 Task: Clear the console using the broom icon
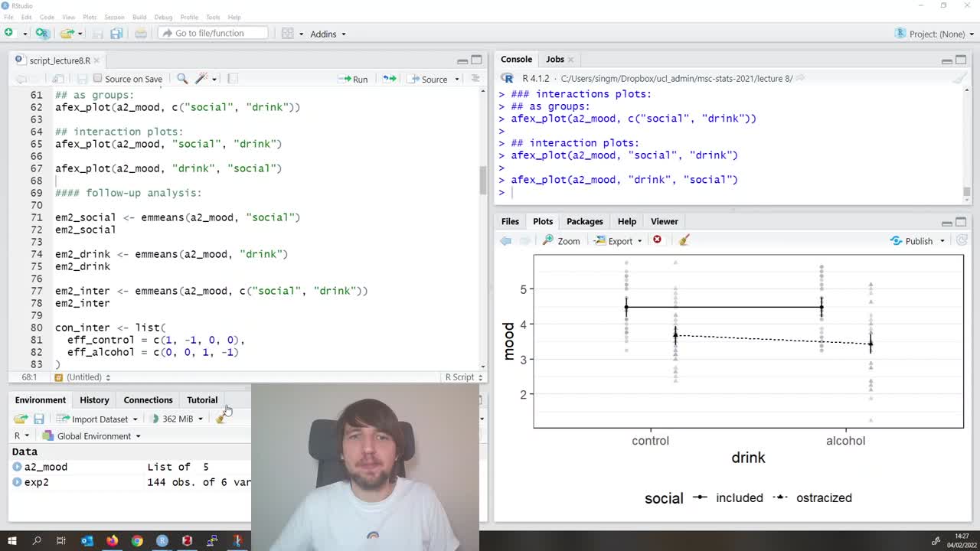click(960, 78)
